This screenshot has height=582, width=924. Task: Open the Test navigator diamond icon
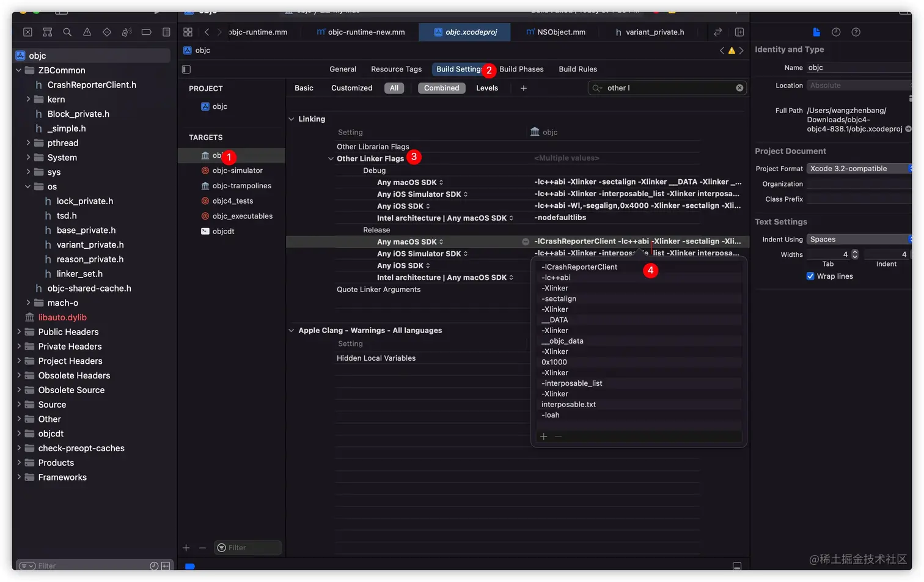(107, 32)
